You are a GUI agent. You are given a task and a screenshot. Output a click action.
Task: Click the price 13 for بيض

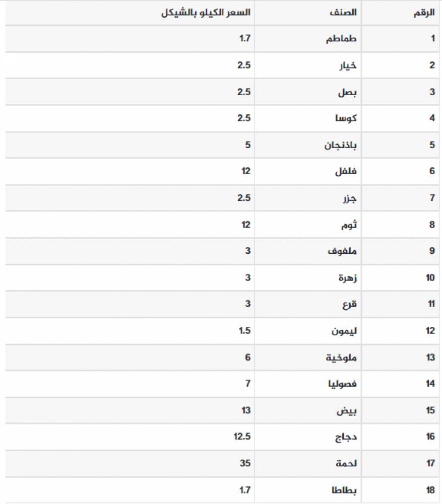click(x=245, y=410)
